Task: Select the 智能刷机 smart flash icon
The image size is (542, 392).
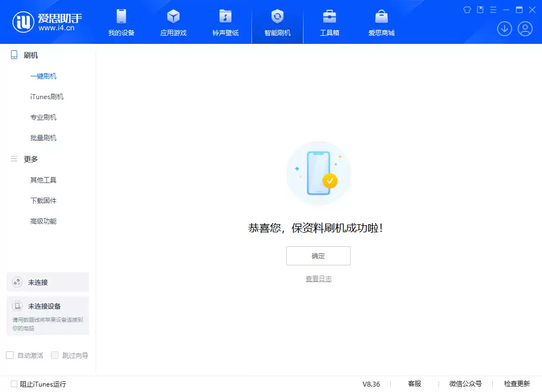Action: (x=277, y=22)
